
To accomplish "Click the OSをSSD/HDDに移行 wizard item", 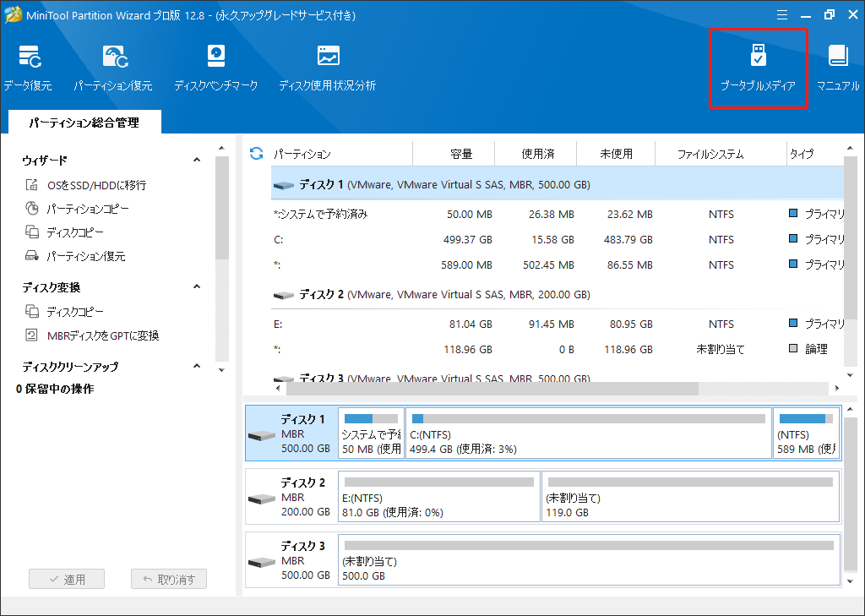I will [x=86, y=185].
